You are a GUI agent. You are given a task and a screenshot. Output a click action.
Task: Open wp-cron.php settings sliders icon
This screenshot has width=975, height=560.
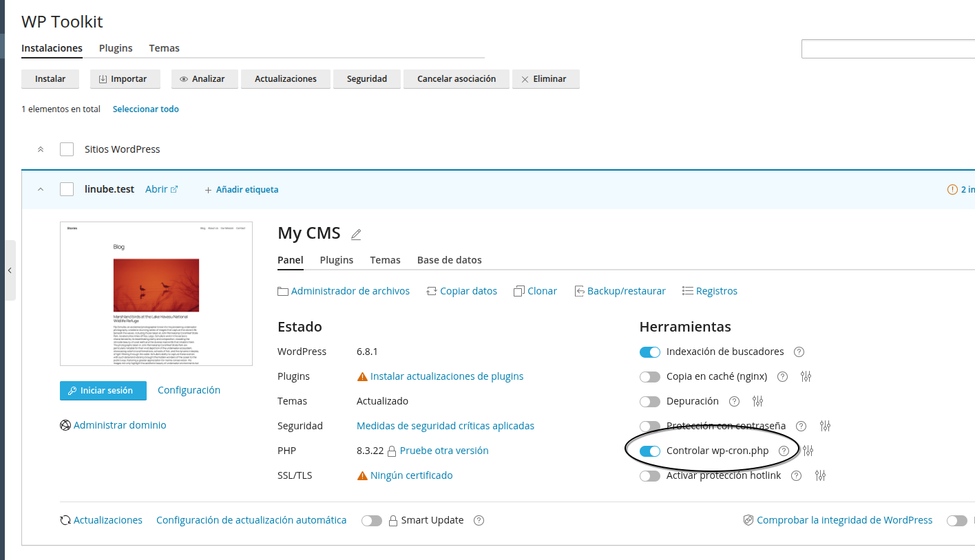pyautogui.click(x=808, y=451)
